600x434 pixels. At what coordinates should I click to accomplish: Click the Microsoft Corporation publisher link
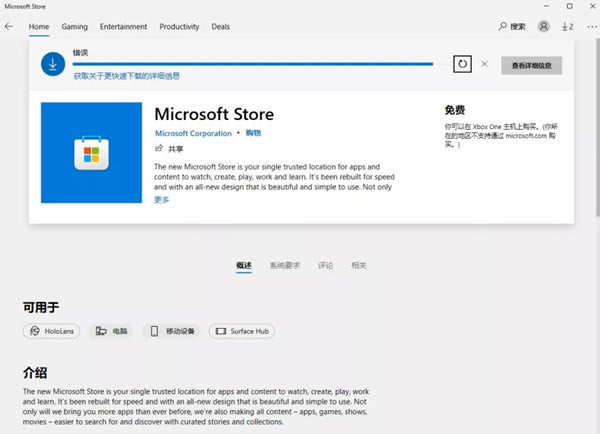(193, 133)
